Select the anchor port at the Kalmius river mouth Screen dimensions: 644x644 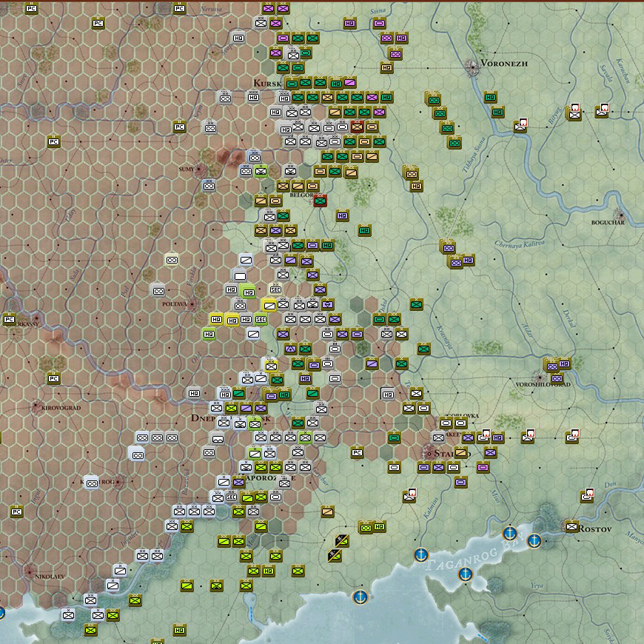pos(421,555)
